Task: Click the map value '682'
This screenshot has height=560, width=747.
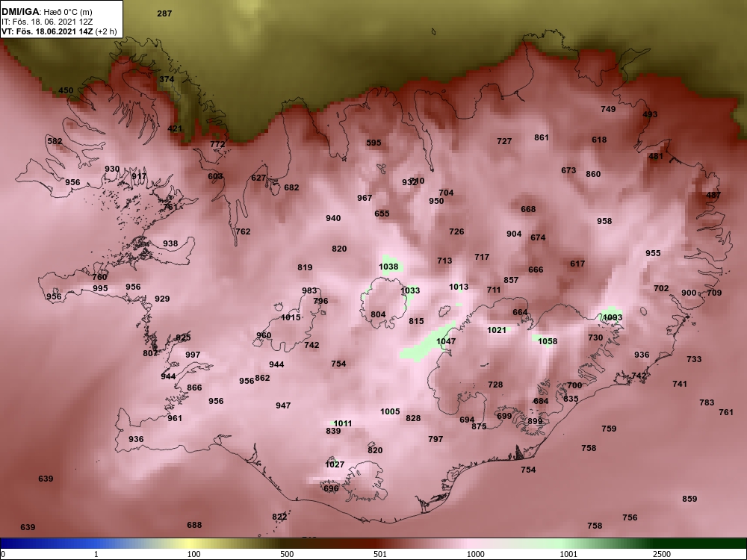Action: (x=291, y=187)
